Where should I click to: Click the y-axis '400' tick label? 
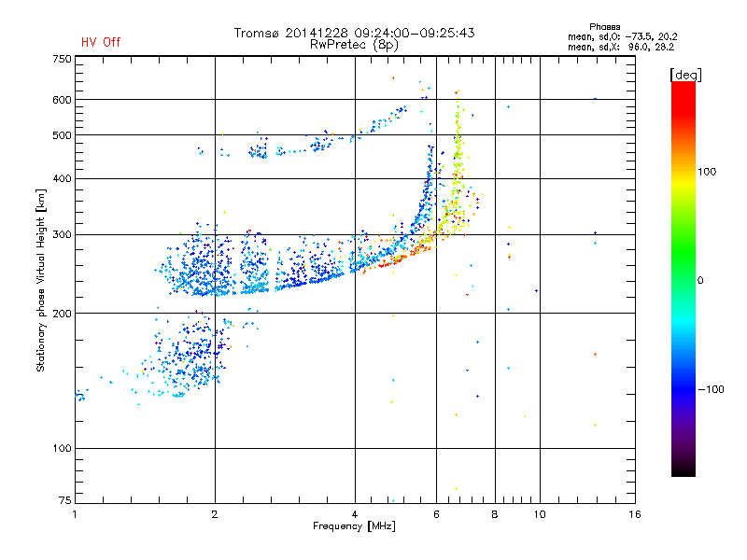[62, 178]
